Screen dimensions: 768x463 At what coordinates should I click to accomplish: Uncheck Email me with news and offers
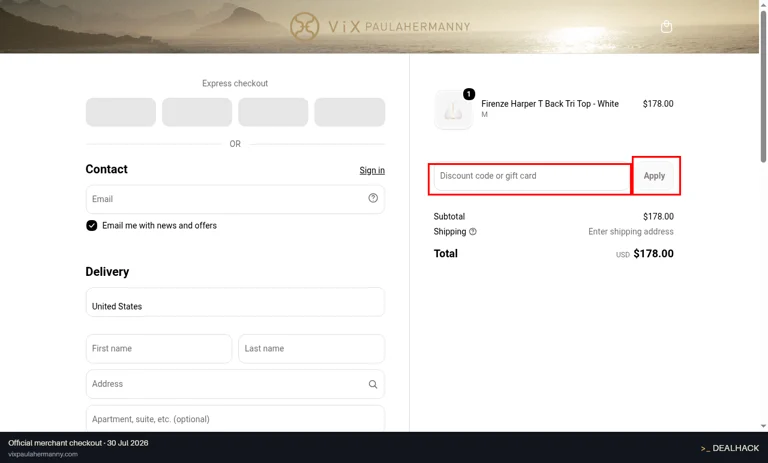pyautogui.click(x=92, y=225)
